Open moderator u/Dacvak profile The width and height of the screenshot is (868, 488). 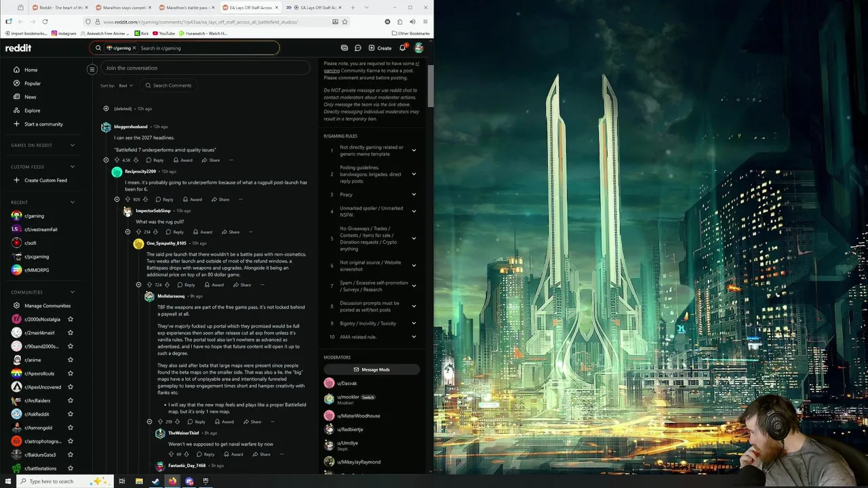[347, 384]
